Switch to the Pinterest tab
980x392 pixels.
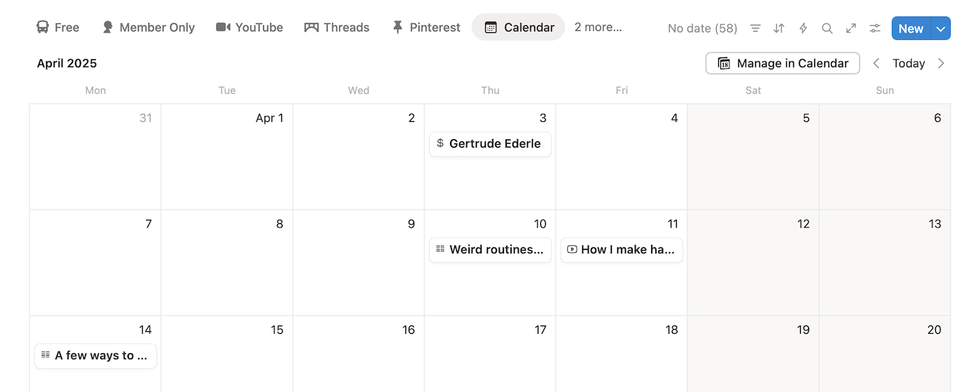(x=426, y=27)
